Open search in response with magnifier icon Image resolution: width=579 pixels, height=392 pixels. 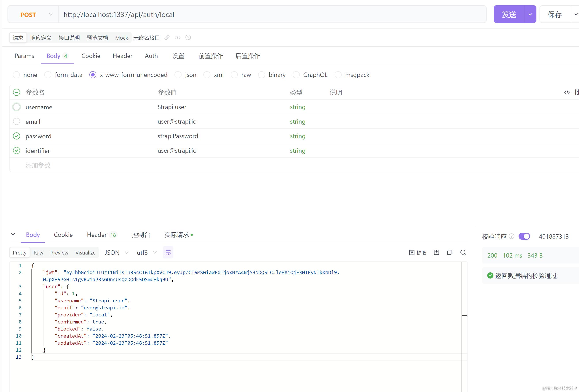(x=463, y=252)
